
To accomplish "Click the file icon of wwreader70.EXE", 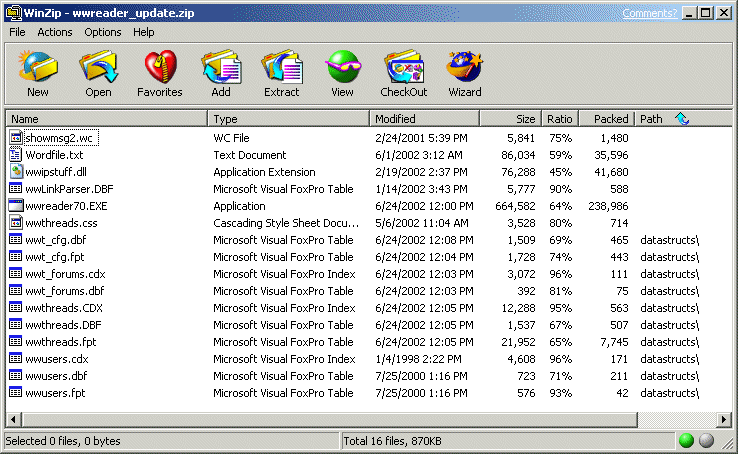I will 16,206.
